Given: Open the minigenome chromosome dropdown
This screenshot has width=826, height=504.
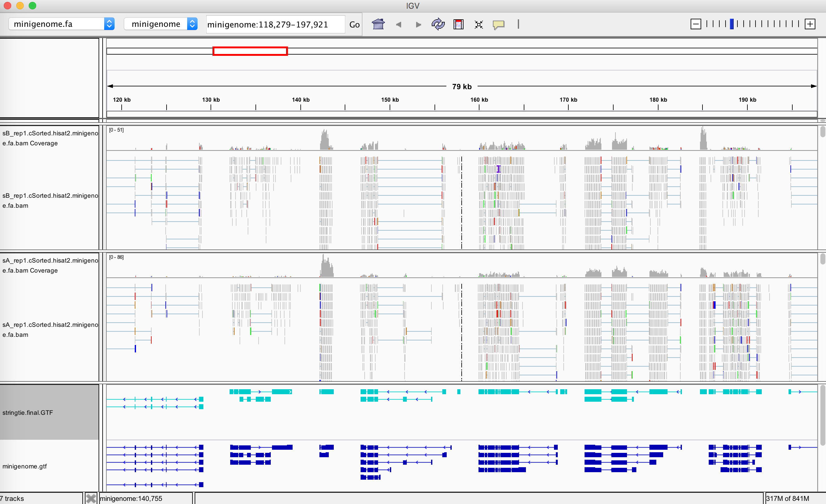Looking at the screenshot, I should tap(161, 24).
